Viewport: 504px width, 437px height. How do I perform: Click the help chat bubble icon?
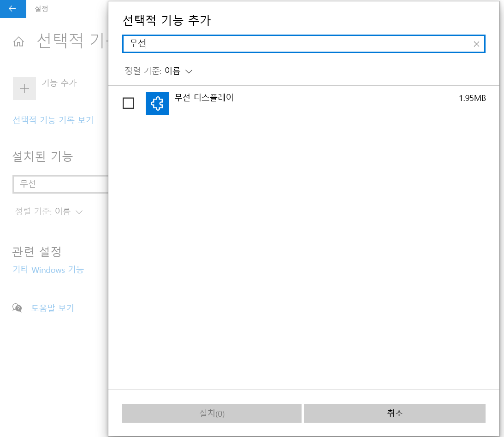[x=18, y=308]
